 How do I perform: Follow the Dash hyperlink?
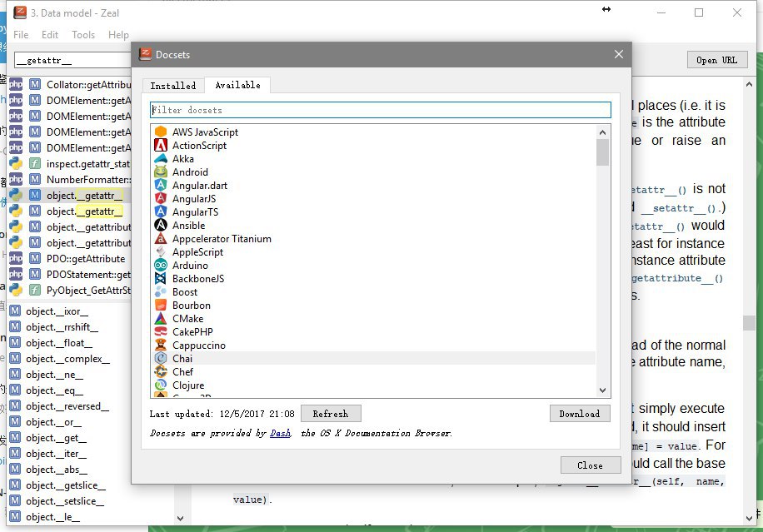tap(280, 434)
